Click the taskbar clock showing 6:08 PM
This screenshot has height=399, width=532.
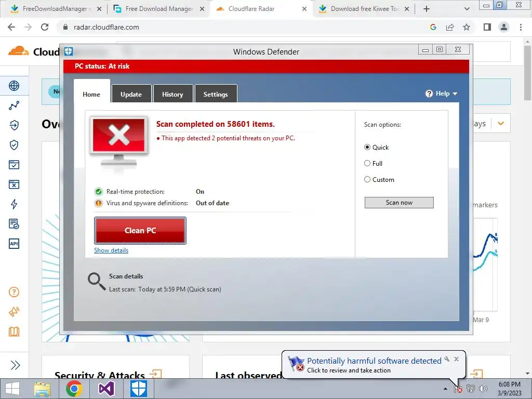click(509, 389)
